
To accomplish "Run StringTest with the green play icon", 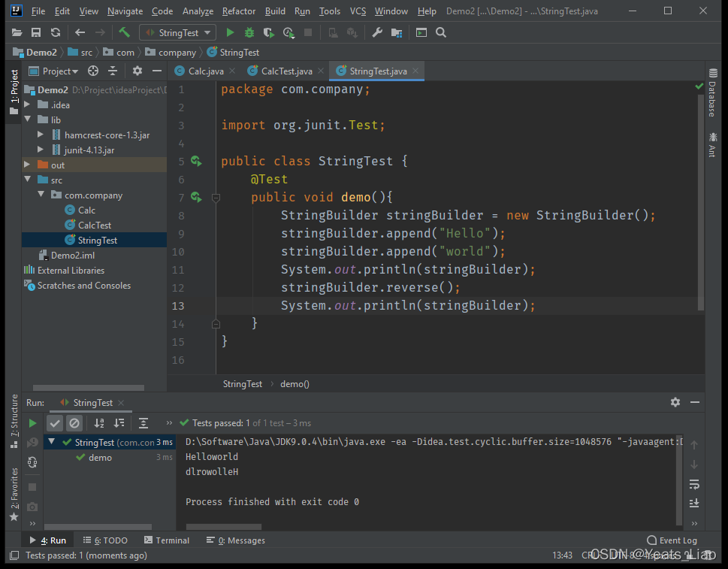I will pyautogui.click(x=230, y=32).
